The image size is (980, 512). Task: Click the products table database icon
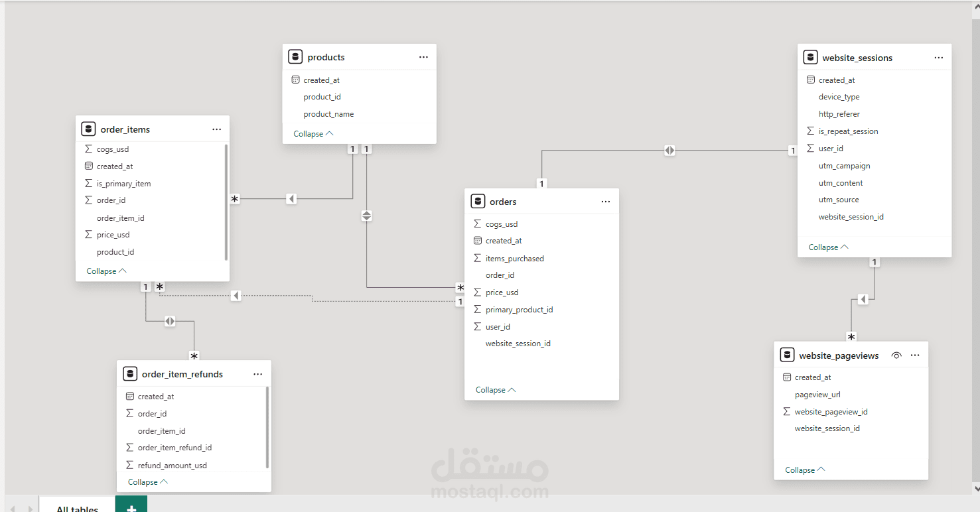tap(295, 57)
